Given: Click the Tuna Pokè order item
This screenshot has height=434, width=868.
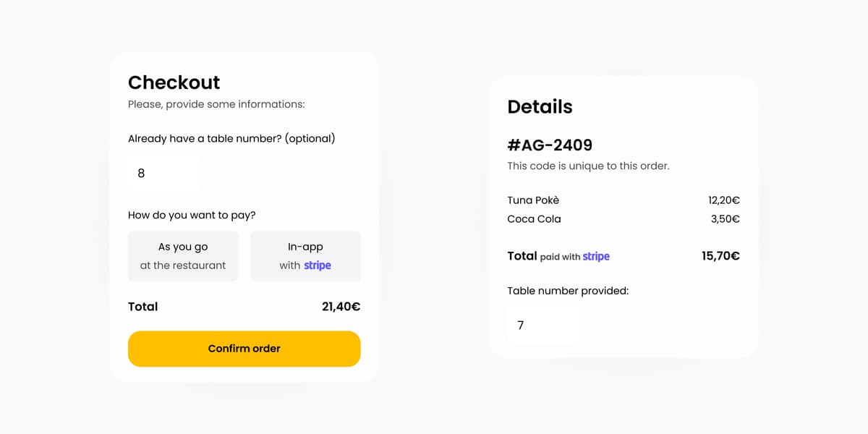Looking at the screenshot, I should (x=533, y=200).
